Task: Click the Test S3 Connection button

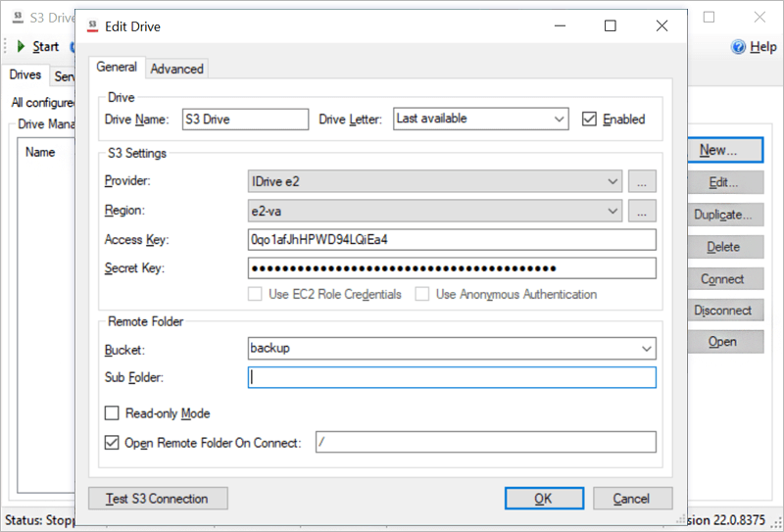Action: 158,499
